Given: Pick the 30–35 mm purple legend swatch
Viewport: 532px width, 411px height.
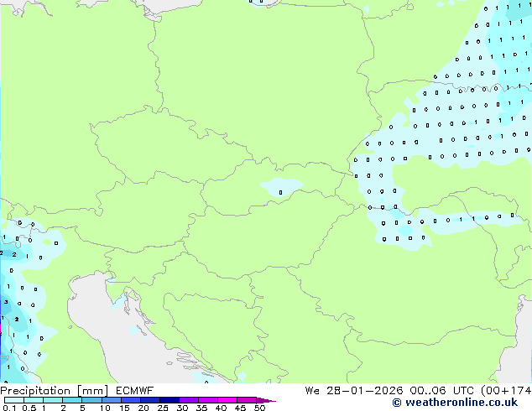Looking at the screenshot, I should point(189,400).
